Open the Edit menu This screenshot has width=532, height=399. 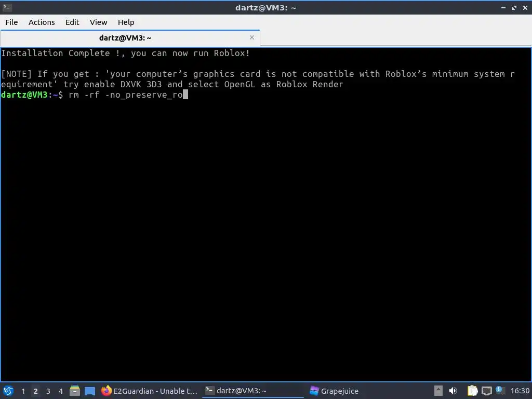pos(72,22)
